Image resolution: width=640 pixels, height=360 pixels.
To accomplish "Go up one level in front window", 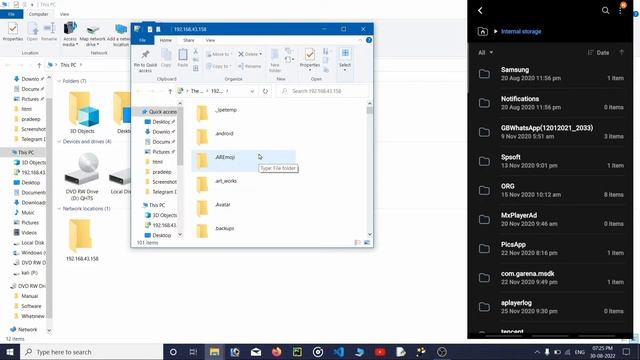I will pyautogui.click(x=170, y=91).
